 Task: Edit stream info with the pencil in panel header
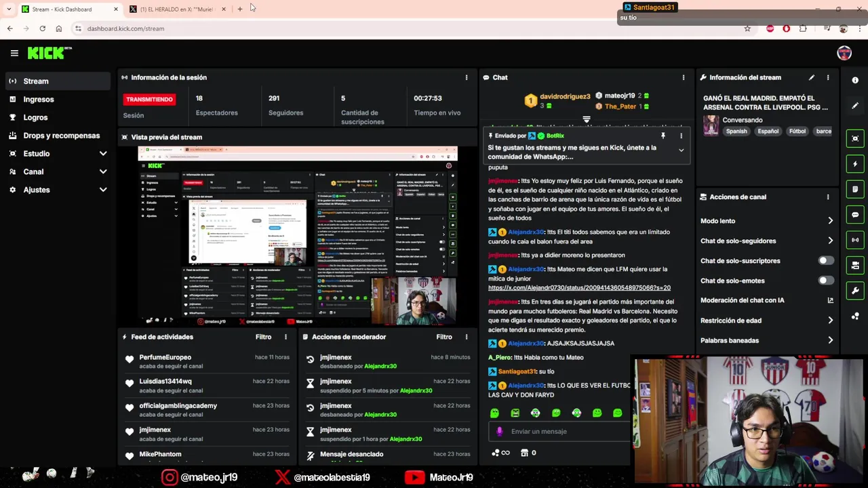(812, 77)
